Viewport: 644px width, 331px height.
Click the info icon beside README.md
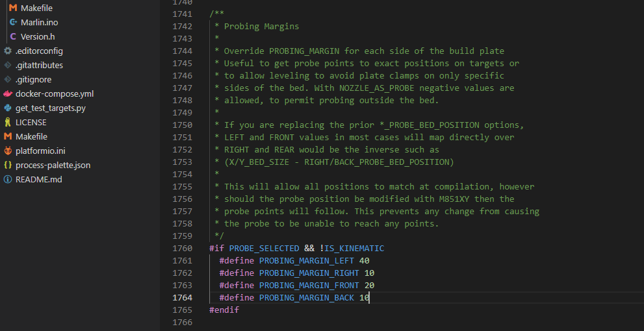(8, 180)
